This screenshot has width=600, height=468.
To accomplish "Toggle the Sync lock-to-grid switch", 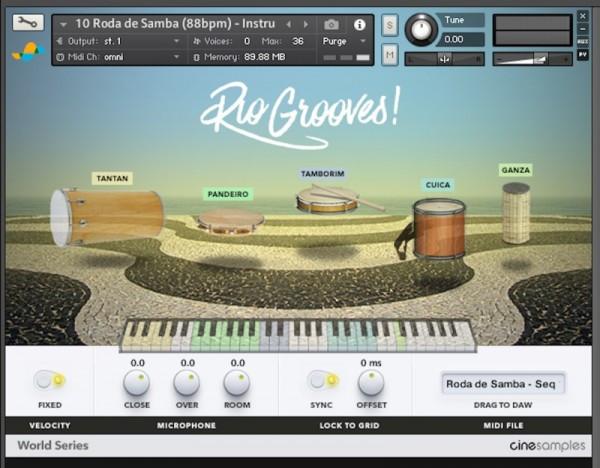I will coord(323,380).
